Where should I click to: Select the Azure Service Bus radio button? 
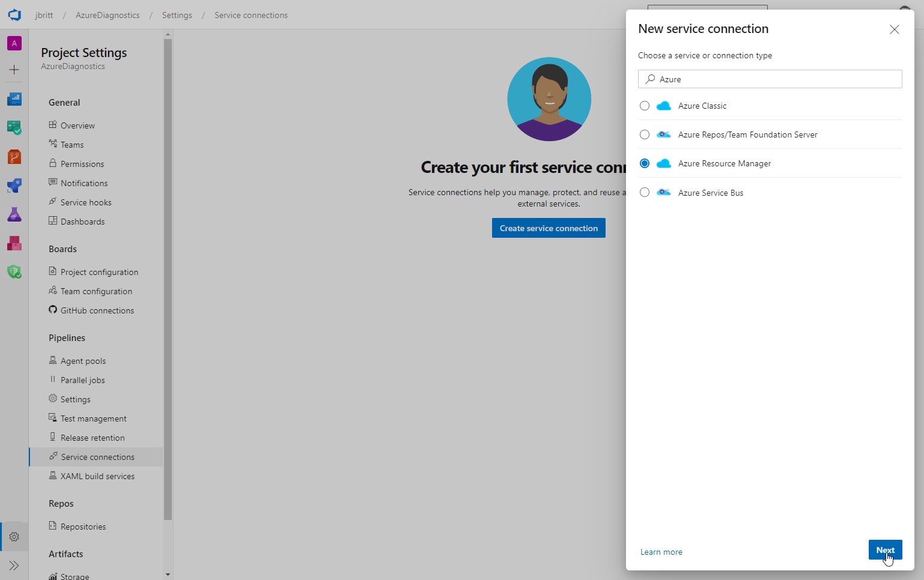coord(645,192)
